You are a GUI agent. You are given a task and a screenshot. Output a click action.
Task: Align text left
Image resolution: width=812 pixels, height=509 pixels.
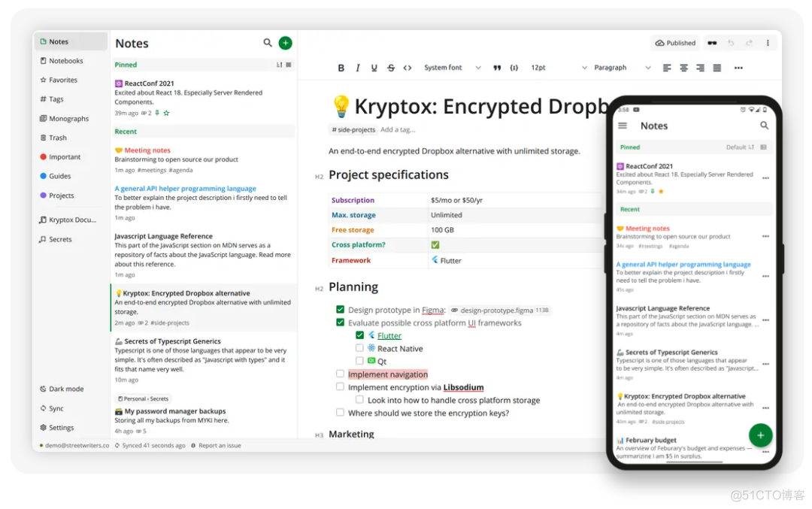click(667, 68)
